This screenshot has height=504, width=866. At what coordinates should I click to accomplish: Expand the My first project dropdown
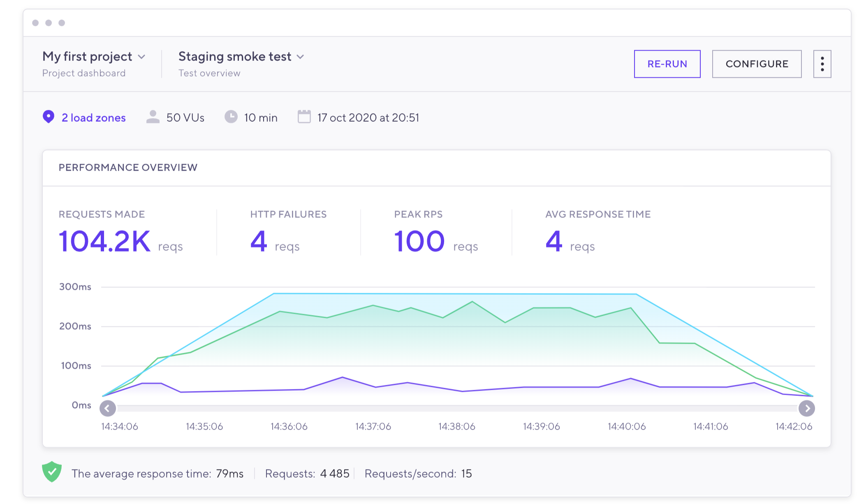pyautogui.click(x=141, y=57)
